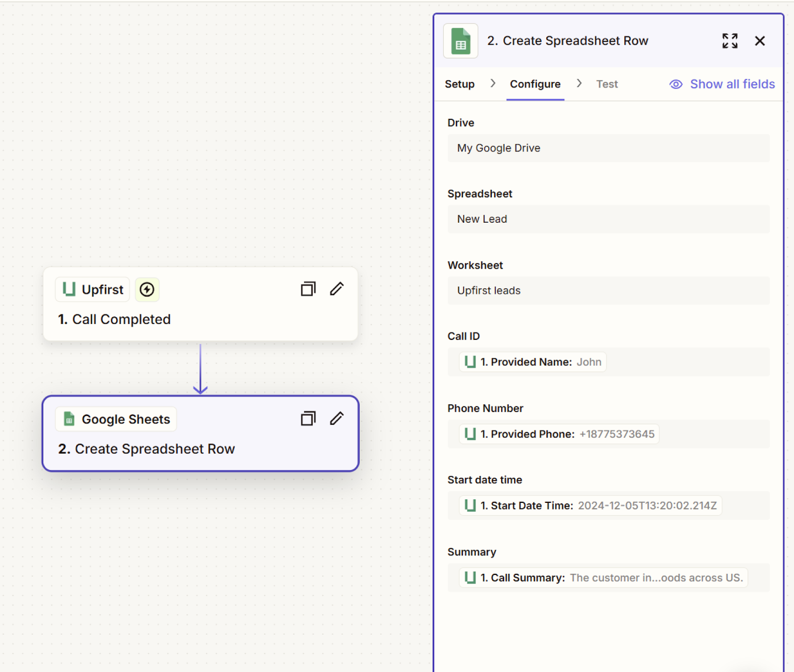
Task: Click the Google Sheets app badge on step 2
Action: point(116,419)
